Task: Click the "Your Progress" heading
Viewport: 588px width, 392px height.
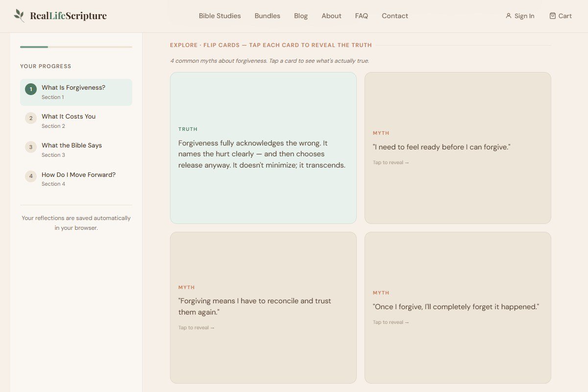Action: point(46,66)
